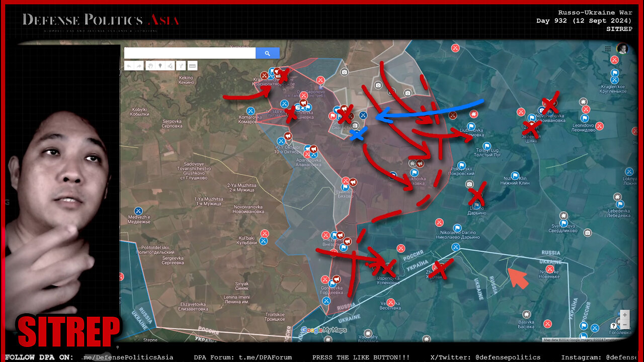
Task: Open the blue flag marker above Lebedevka
Action: tap(620, 204)
